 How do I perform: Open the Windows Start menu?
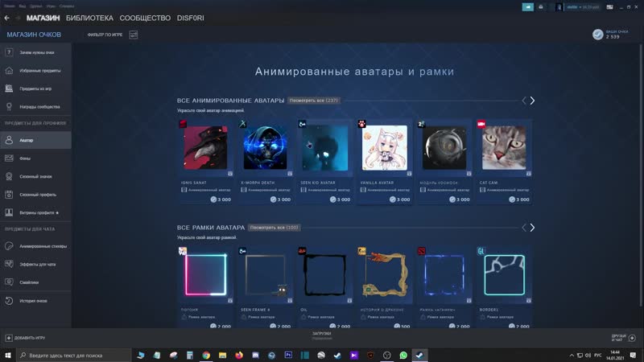8,356
